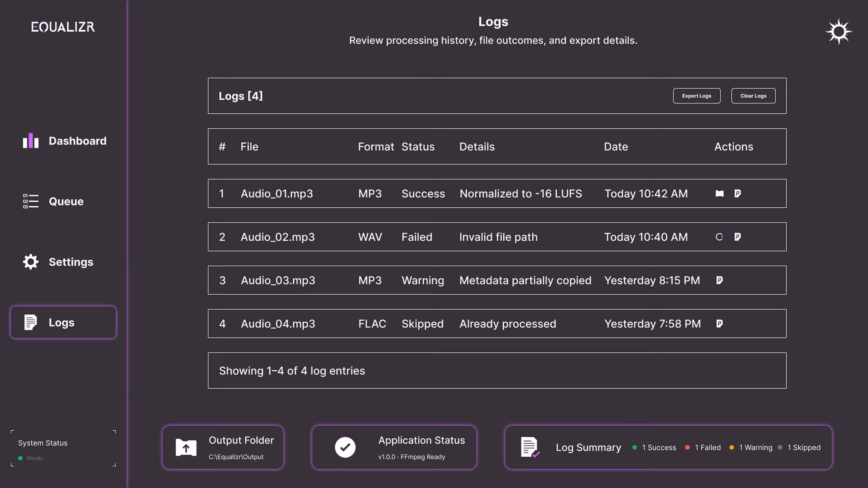Image resolution: width=868 pixels, height=488 pixels.
Task: Click the 'Today 10:40 AM' date
Action: 646,237
